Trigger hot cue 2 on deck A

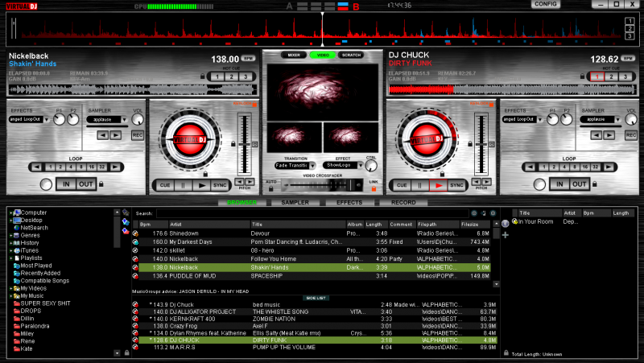click(x=232, y=76)
